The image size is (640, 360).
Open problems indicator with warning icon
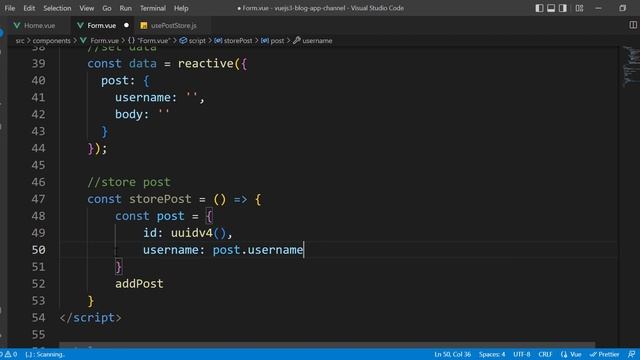click(9, 354)
